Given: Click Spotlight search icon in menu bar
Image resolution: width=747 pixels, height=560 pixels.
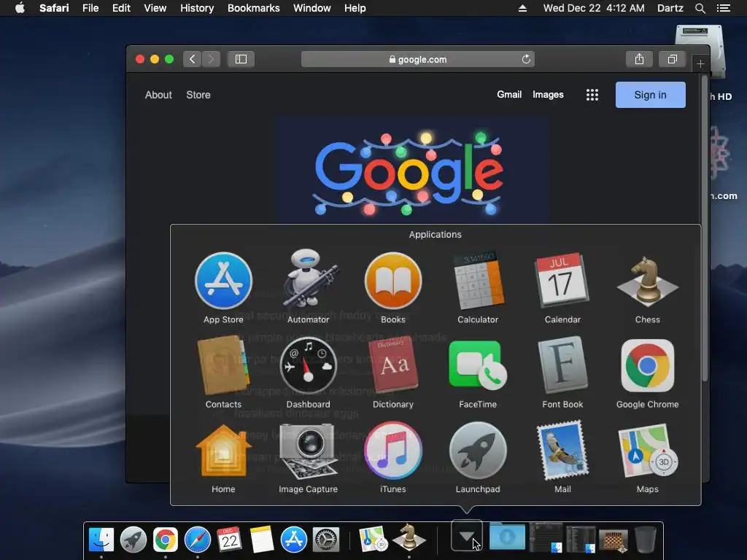Looking at the screenshot, I should point(700,8).
